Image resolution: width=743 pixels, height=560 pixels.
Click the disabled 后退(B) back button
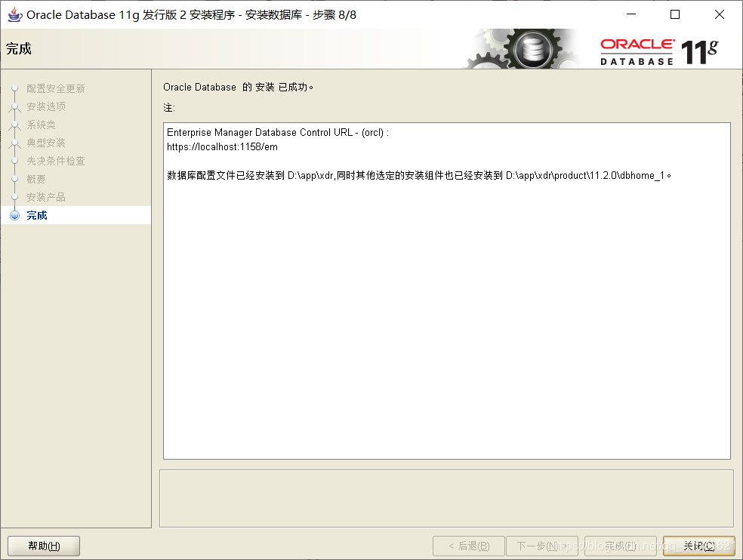coord(469,546)
